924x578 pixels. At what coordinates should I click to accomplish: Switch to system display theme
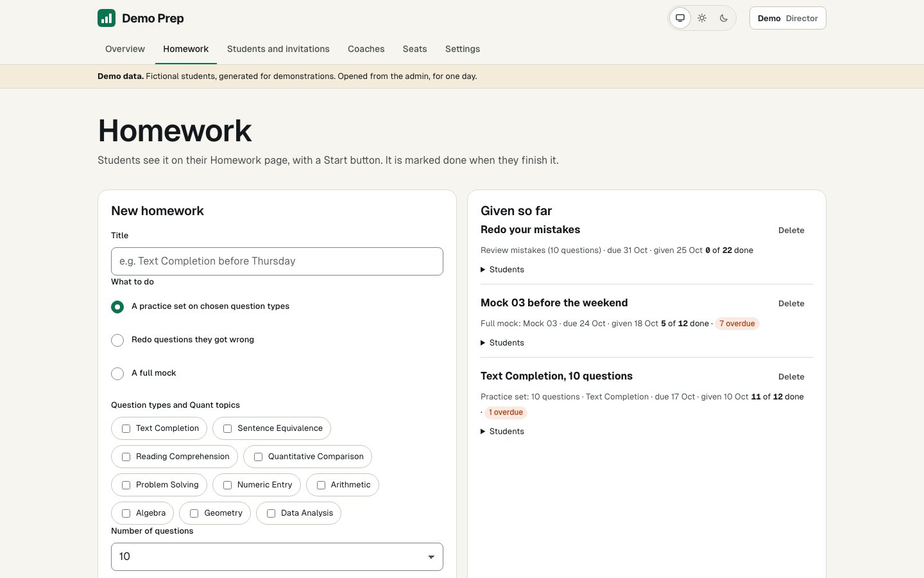(x=680, y=18)
